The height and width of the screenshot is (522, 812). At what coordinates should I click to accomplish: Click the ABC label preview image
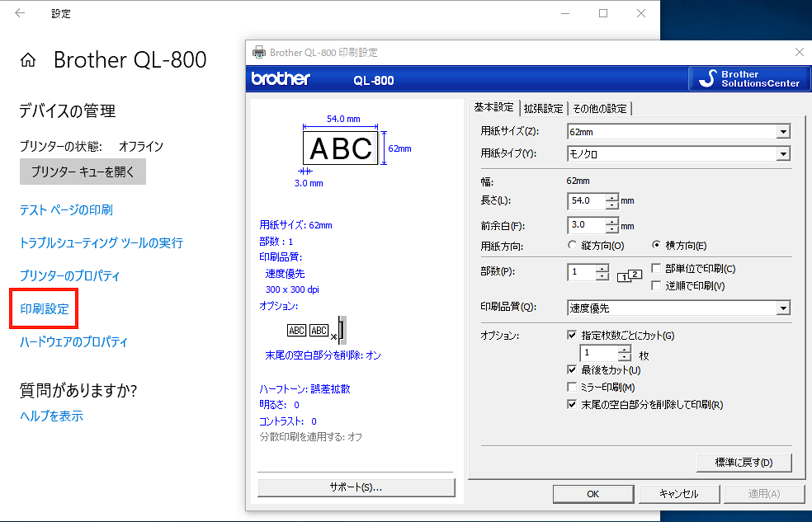(x=341, y=148)
